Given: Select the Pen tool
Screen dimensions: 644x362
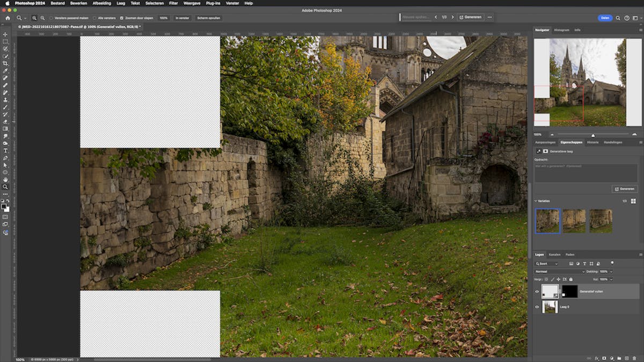Looking at the screenshot, I should 5,158.
